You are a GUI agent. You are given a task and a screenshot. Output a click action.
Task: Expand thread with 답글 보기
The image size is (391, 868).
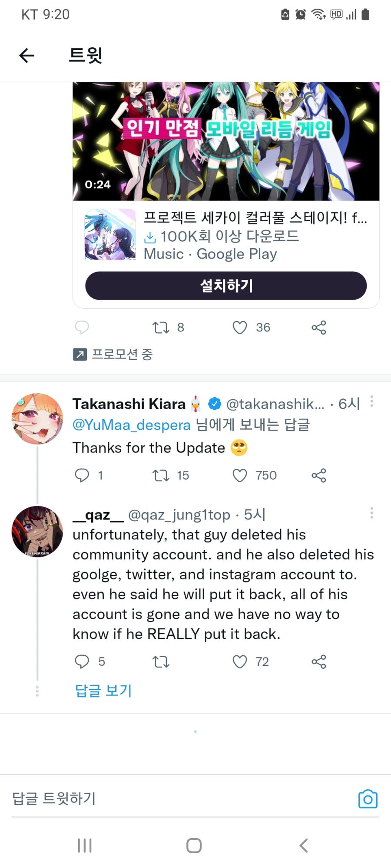[x=103, y=690]
